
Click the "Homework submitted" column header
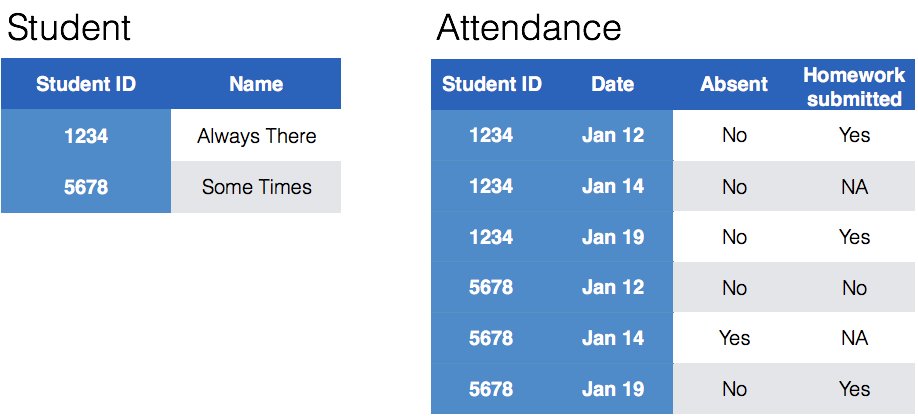pos(854,86)
